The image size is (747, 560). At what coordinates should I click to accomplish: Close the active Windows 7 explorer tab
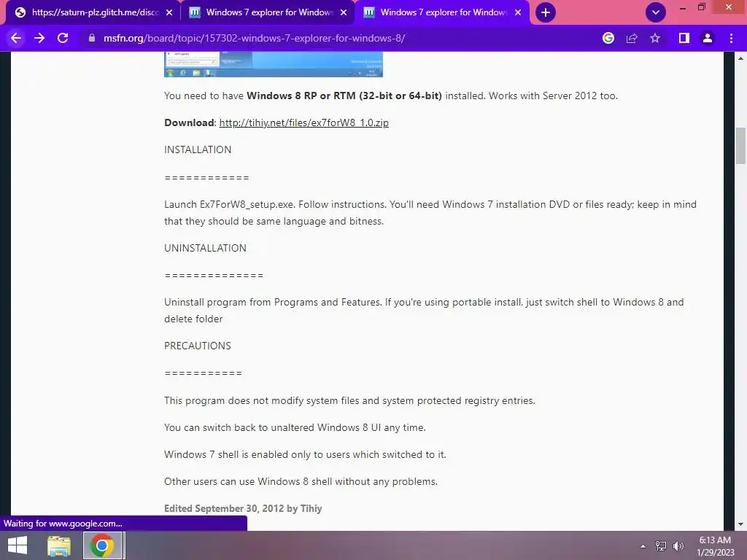(x=518, y=12)
